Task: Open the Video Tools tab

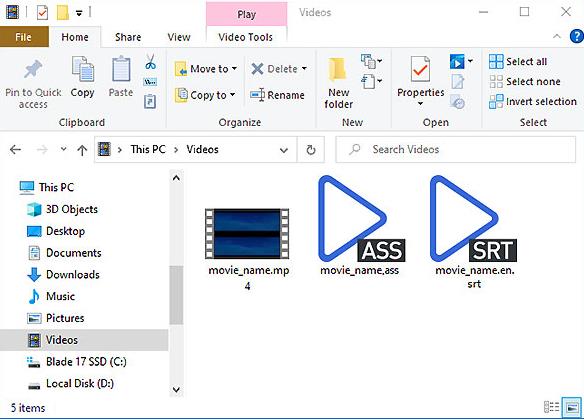Action: pos(246,37)
